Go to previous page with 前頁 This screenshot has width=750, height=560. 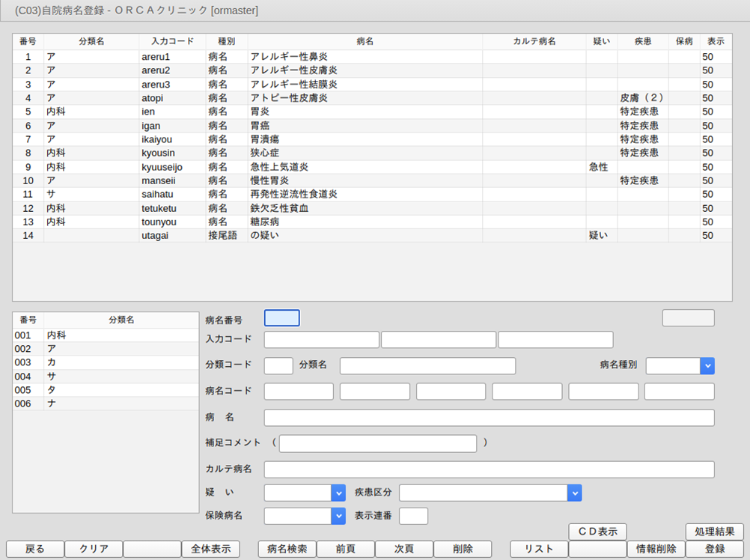[345, 549]
